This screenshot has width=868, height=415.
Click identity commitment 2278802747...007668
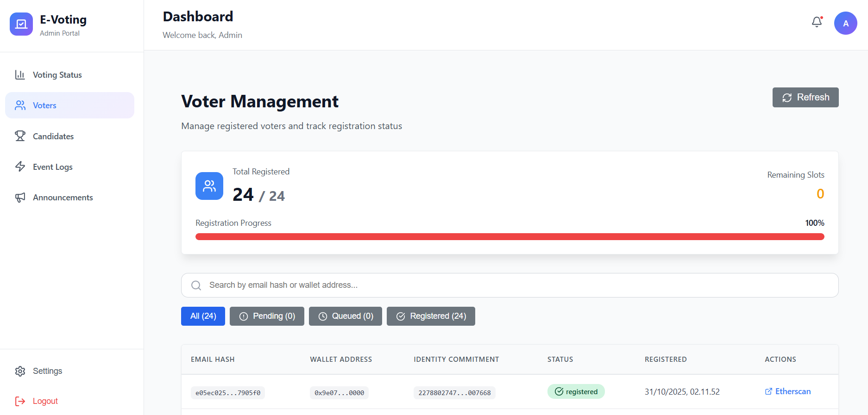click(x=454, y=393)
